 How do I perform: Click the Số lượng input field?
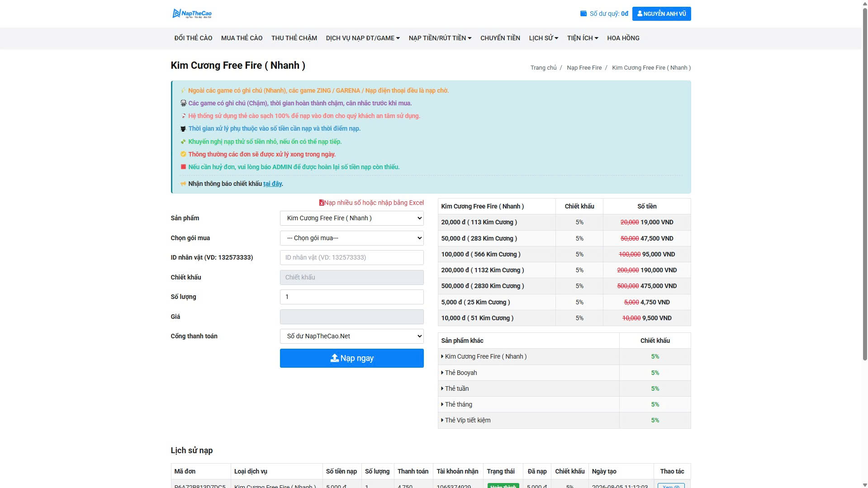click(x=351, y=297)
